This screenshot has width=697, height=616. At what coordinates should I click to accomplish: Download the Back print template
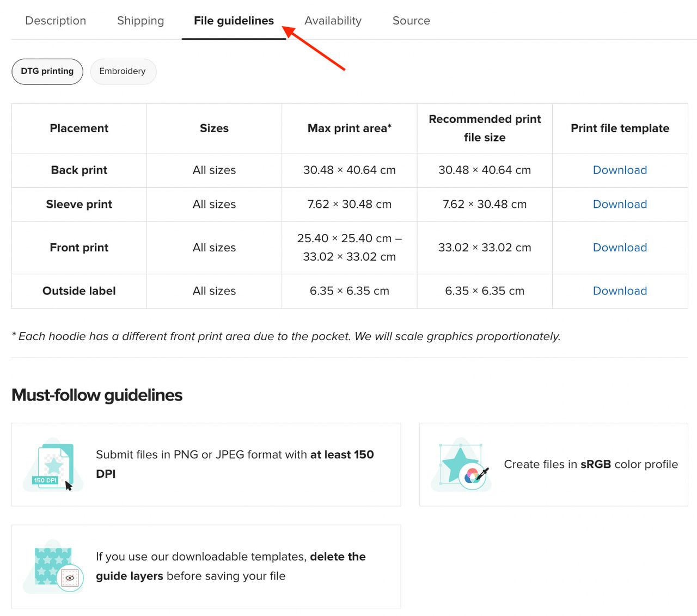tap(620, 170)
